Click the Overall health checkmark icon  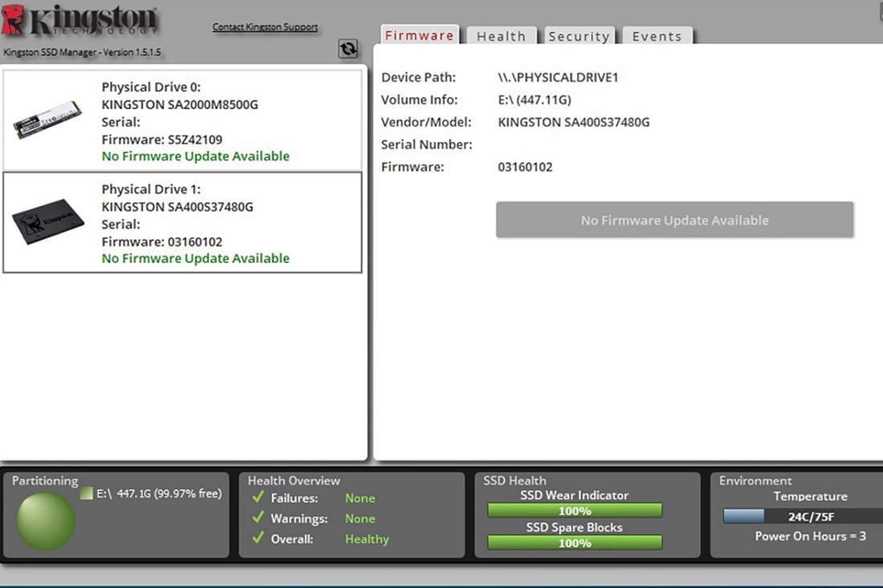258,538
